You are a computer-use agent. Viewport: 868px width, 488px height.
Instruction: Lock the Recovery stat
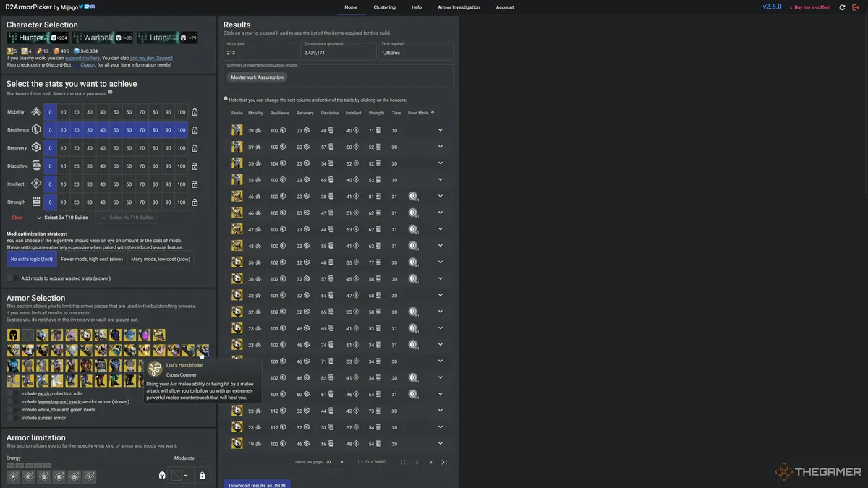(195, 148)
